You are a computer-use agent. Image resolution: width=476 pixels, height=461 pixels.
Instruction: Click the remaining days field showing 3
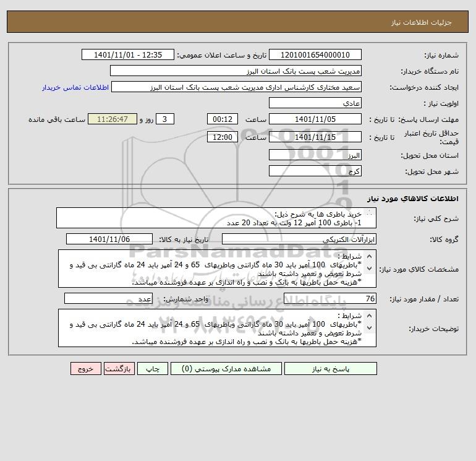tap(165, 119)
